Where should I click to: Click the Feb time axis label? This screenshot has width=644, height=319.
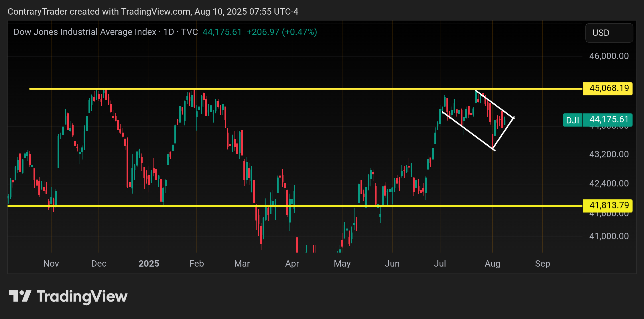[196, 263]
